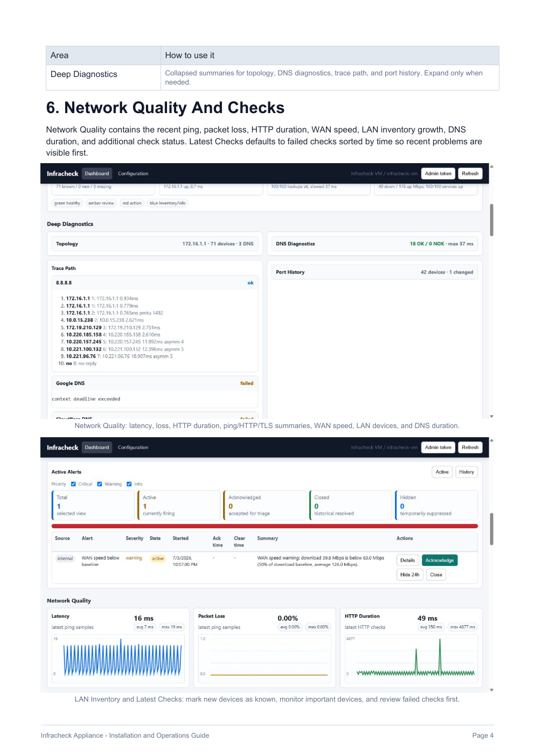Select the Active 'currently firing' card
535x756 pixels.
pos(179,505)
